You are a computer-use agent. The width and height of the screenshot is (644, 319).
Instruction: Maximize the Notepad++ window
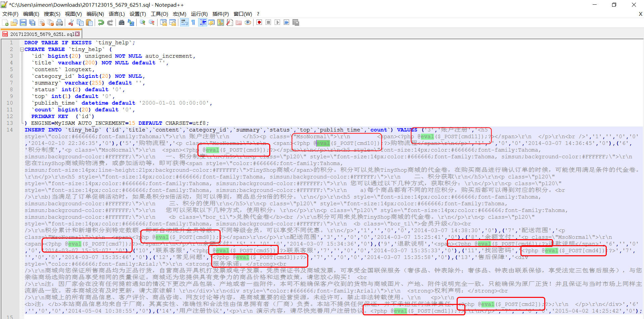pos(614,5)
